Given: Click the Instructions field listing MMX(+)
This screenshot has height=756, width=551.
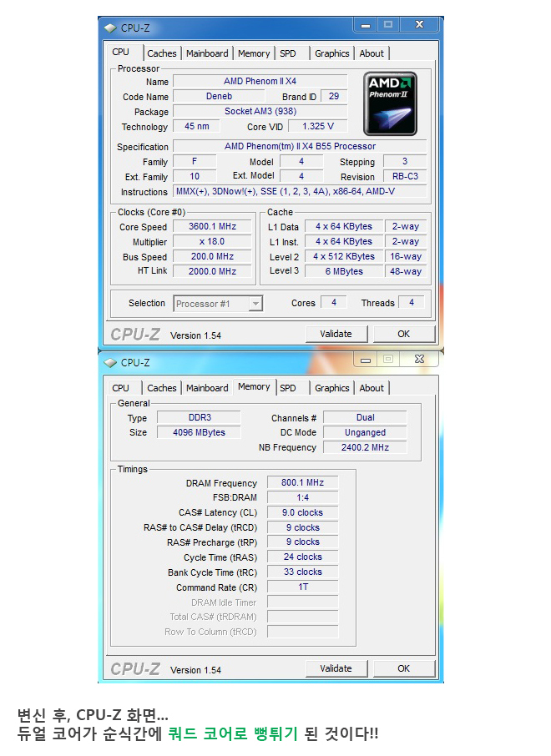Looking at the screenshot, I should (300, 191).
